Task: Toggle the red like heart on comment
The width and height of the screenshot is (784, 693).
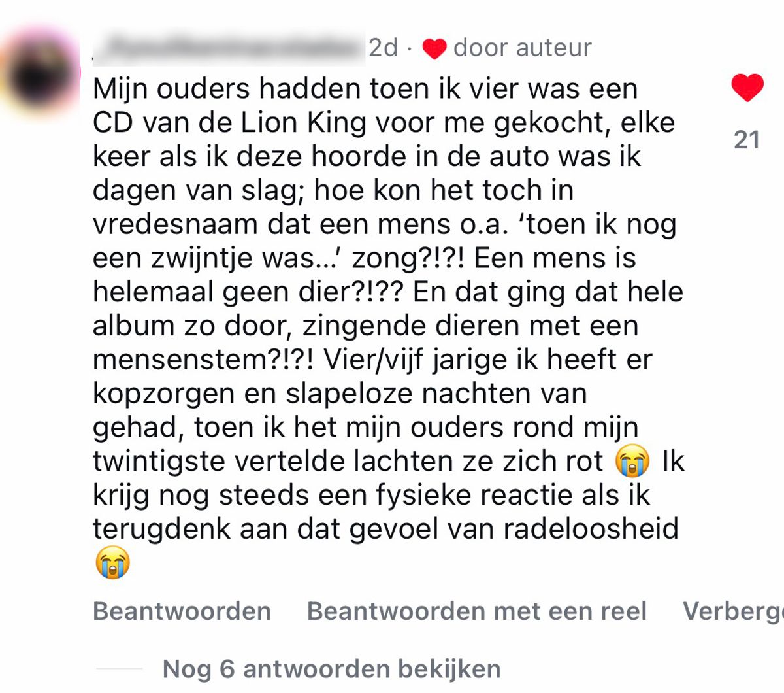Action: point(747,88)
